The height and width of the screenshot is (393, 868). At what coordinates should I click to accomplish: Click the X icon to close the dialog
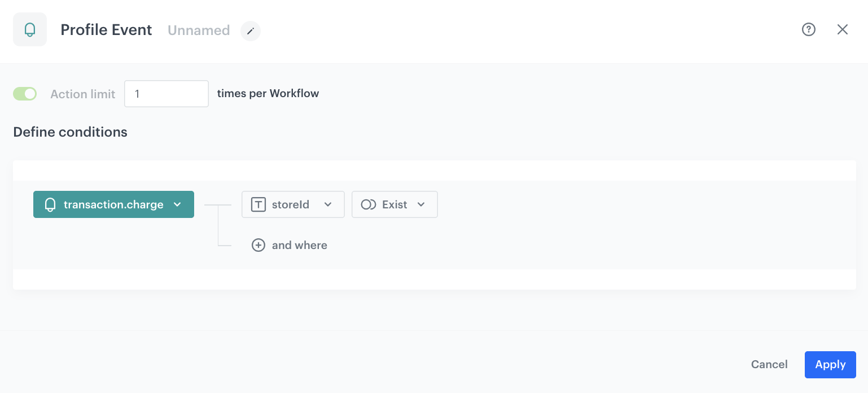843,29
